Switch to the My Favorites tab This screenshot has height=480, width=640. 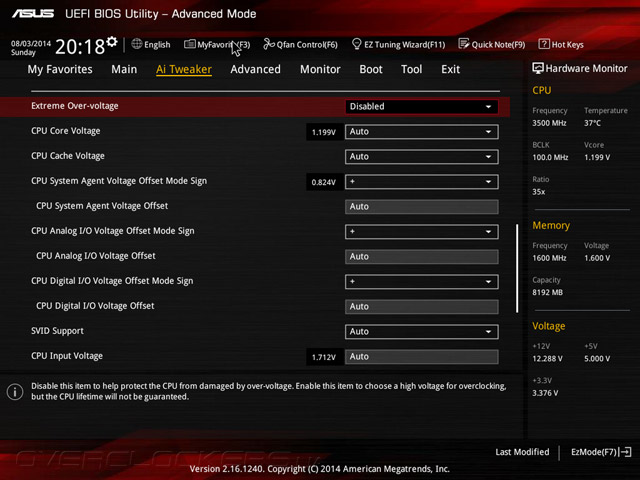click(60, 69)
